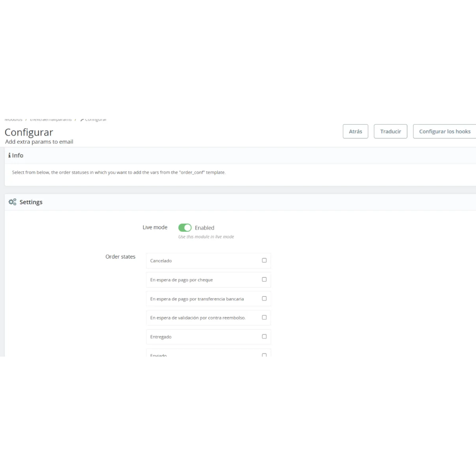The width and height of the screenshot is (476, 476).
Task: Click the order_conf info description text
Action: click(x=119, y=173)
